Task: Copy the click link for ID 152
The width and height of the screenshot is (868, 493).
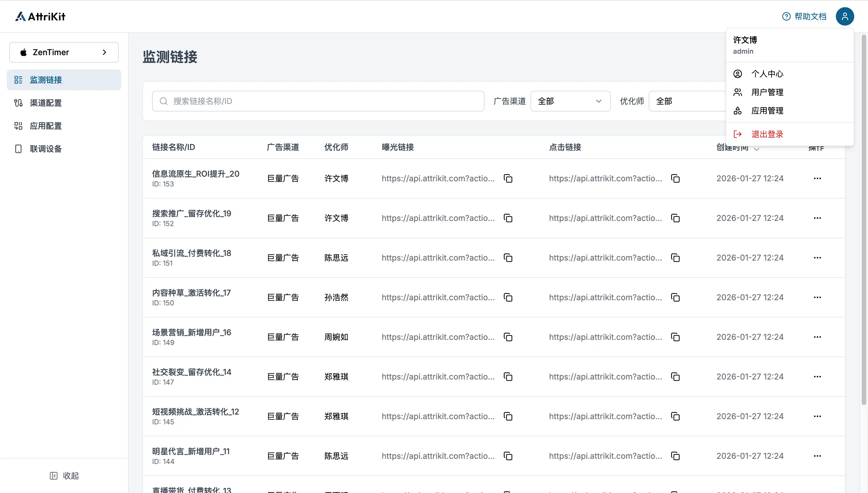Action: pyautogui.click(x=675, y=218)
